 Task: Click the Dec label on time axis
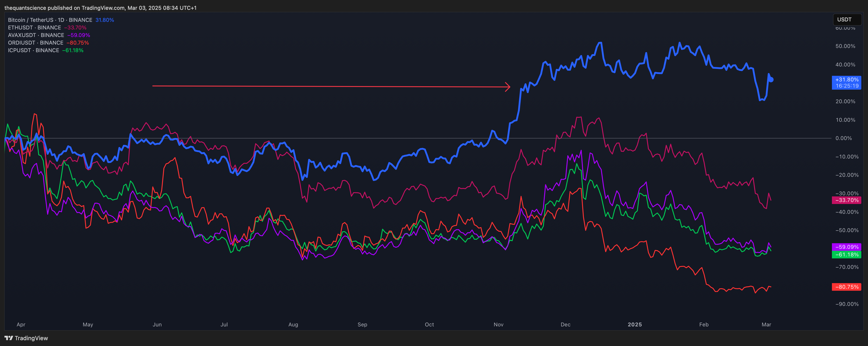coord(565,324)
